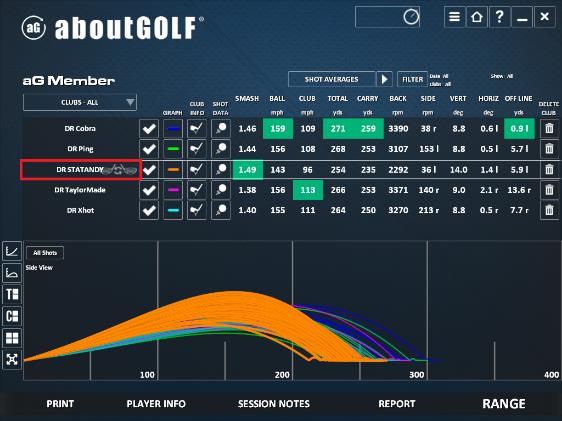
Task: Delete the DR TaylorMade club
Action: point(549,190)
